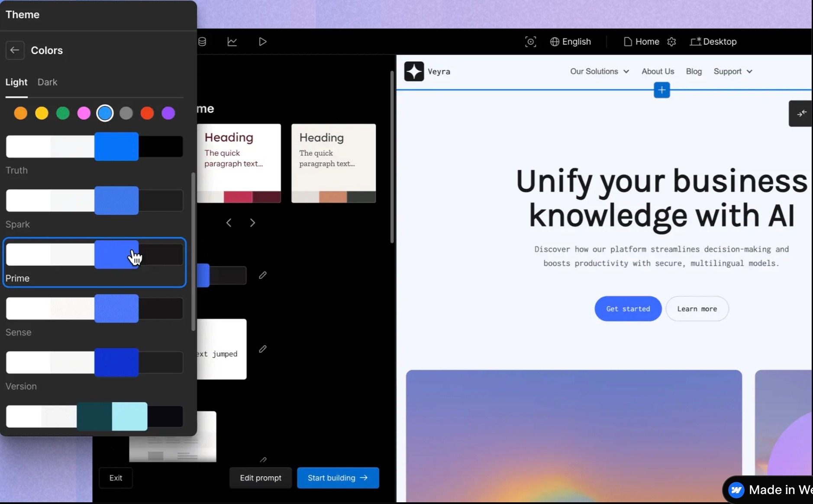The image size is (813, 504).
Task: Select the pink color filter dot
Action: pos(84,113)
